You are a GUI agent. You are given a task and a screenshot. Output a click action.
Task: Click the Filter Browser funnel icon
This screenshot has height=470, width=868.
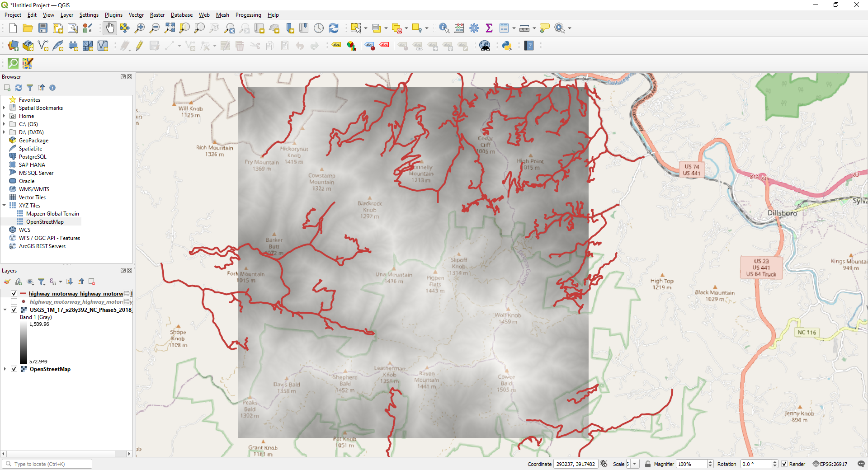point(30,88)
